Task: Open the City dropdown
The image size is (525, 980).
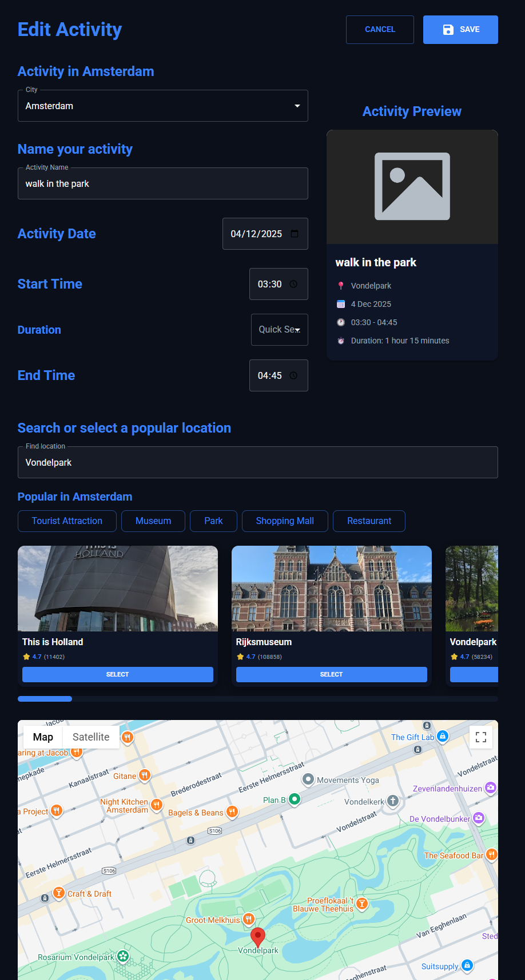Action: pos(163,106)
